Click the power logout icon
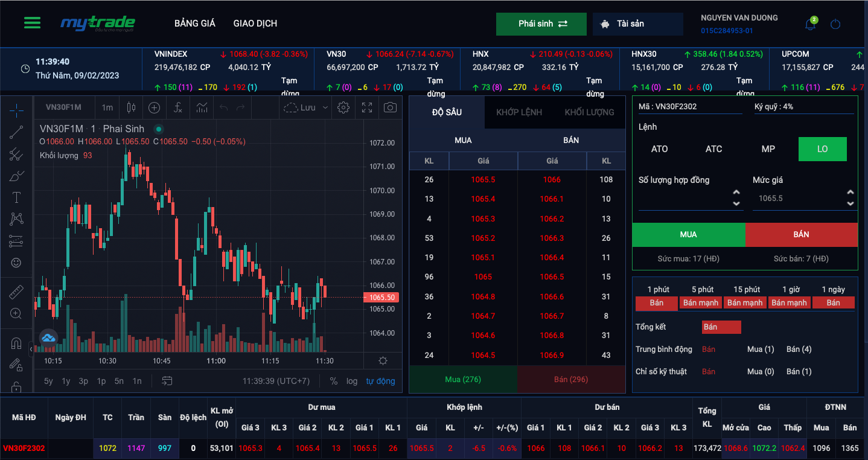 pos(835,25)
